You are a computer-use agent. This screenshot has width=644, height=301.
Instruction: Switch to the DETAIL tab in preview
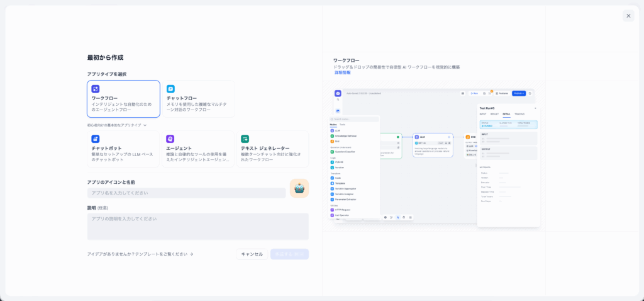pos(506,114)
